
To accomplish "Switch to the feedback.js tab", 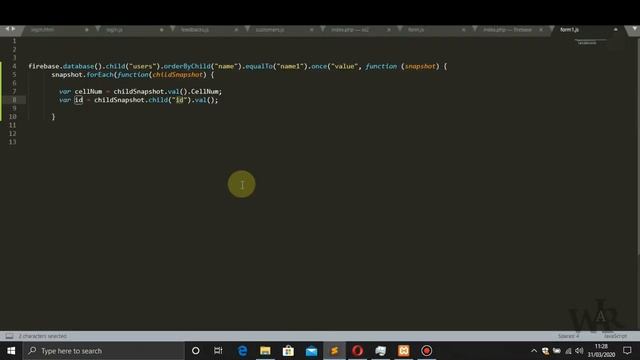I will point(195,30).
